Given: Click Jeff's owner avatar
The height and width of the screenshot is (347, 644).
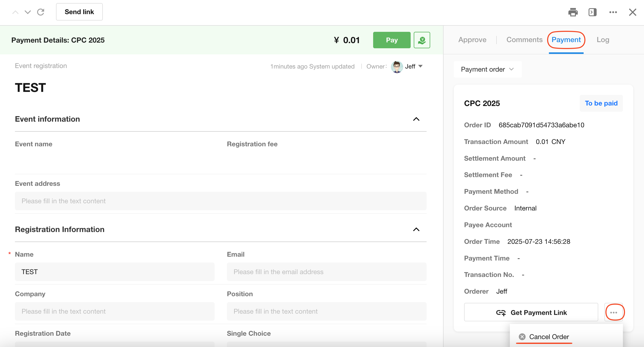Looking at the screenshot, I should coord(397,67).
